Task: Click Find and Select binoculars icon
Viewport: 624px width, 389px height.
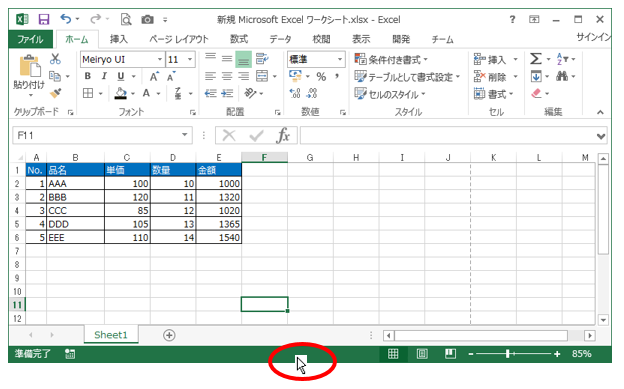Action: tap(562, 76)
